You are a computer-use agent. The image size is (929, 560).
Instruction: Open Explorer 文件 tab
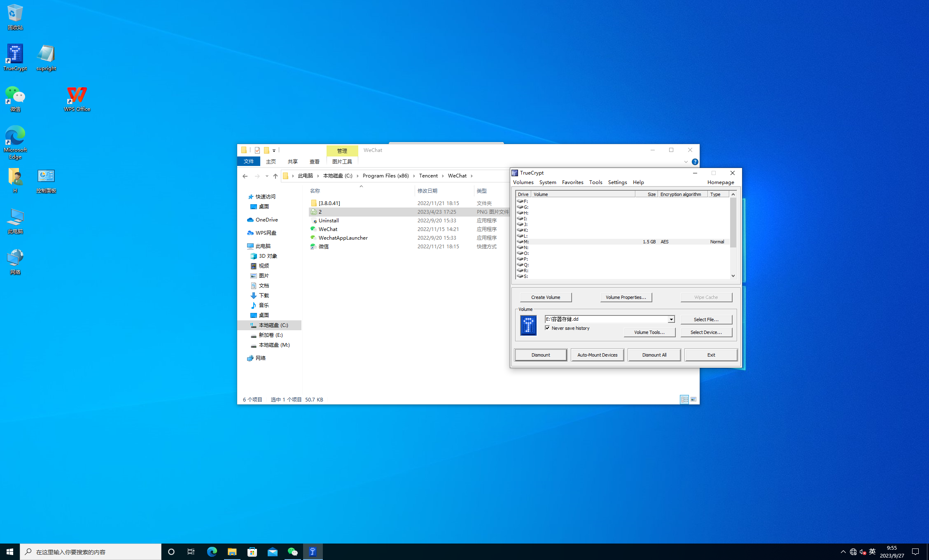pos(249,161)
